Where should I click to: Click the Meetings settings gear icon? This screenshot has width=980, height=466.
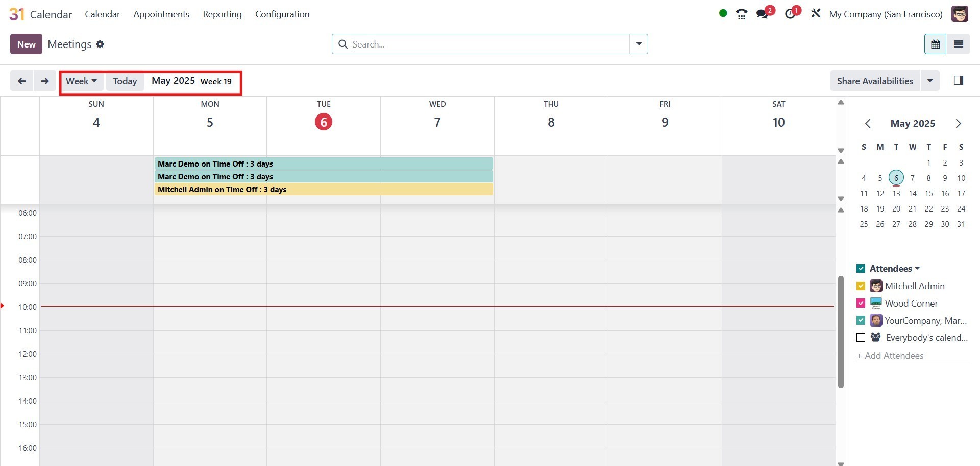pos(100,44)
